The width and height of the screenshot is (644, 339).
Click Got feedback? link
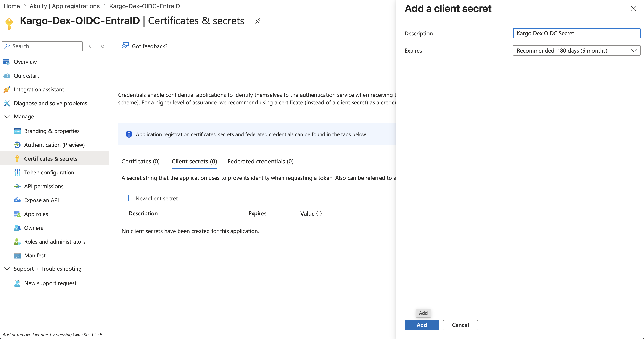(150, 46)
